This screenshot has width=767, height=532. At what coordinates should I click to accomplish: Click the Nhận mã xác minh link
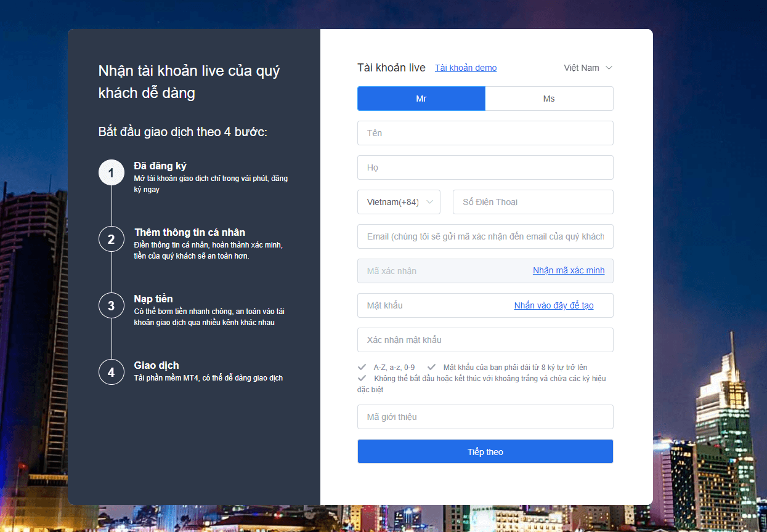coord(568,270)
